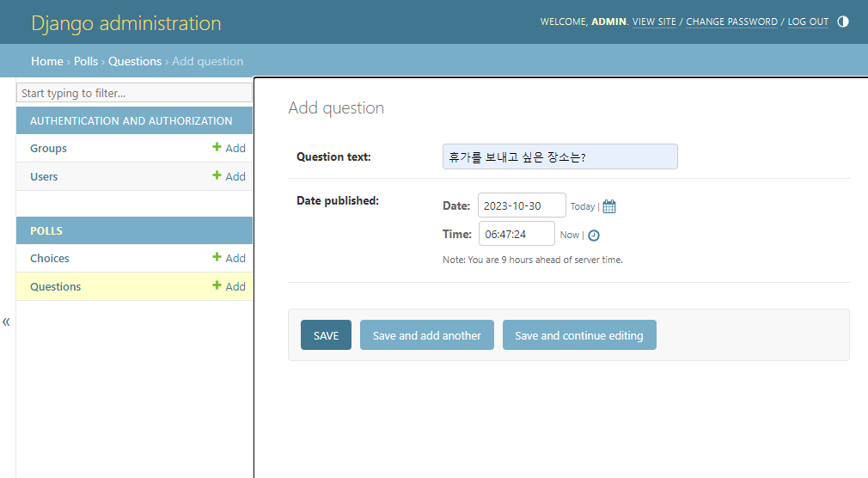Add a new Group from the sidebar

(x=229, y=148)
